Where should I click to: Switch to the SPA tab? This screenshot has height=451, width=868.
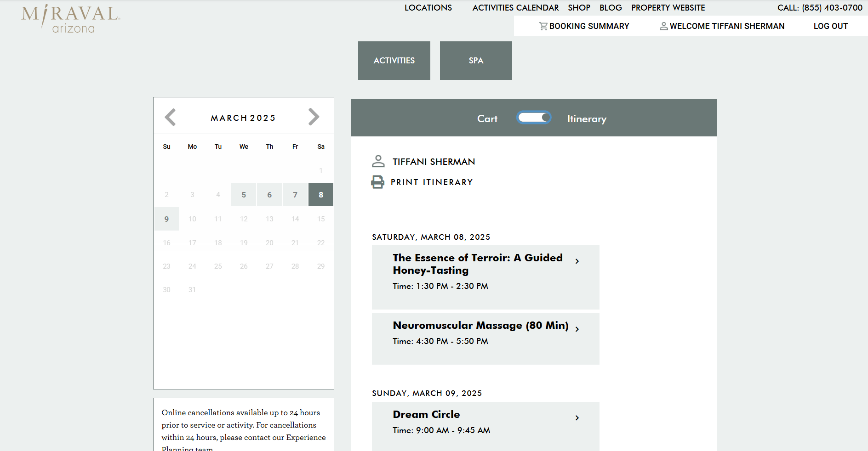tap(476, 60)
